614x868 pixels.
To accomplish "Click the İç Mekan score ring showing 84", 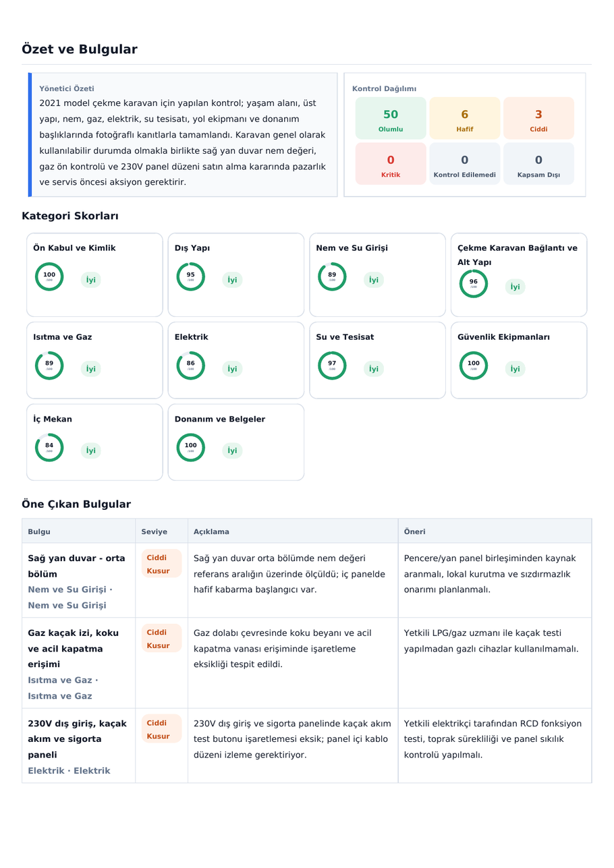I will (49, 448).
